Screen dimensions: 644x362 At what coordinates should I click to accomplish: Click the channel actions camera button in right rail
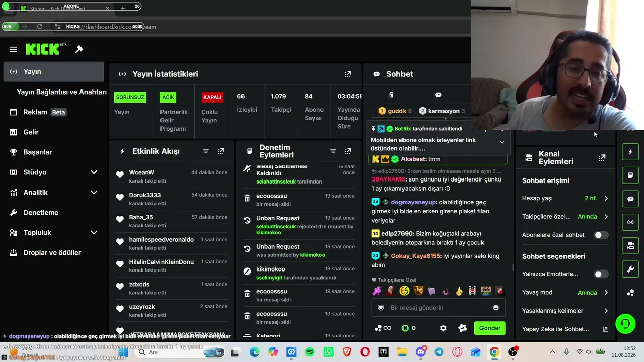click(x=630, y=246)
